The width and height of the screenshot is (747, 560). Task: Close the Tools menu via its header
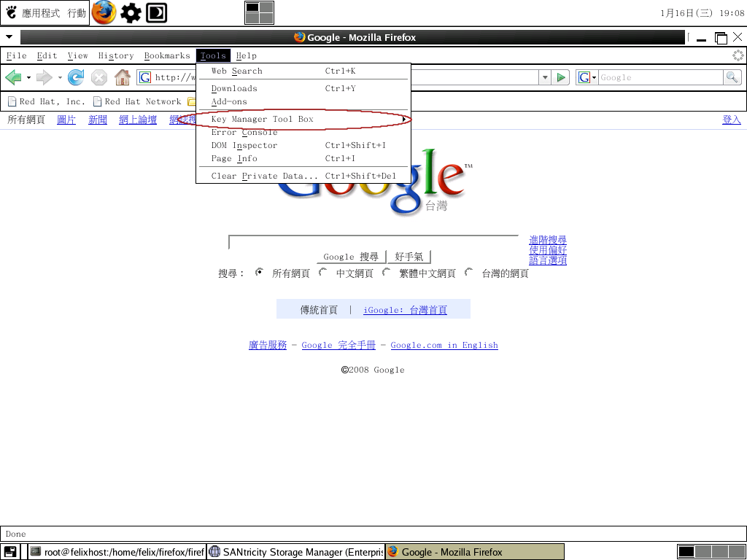tap(213, 55)
